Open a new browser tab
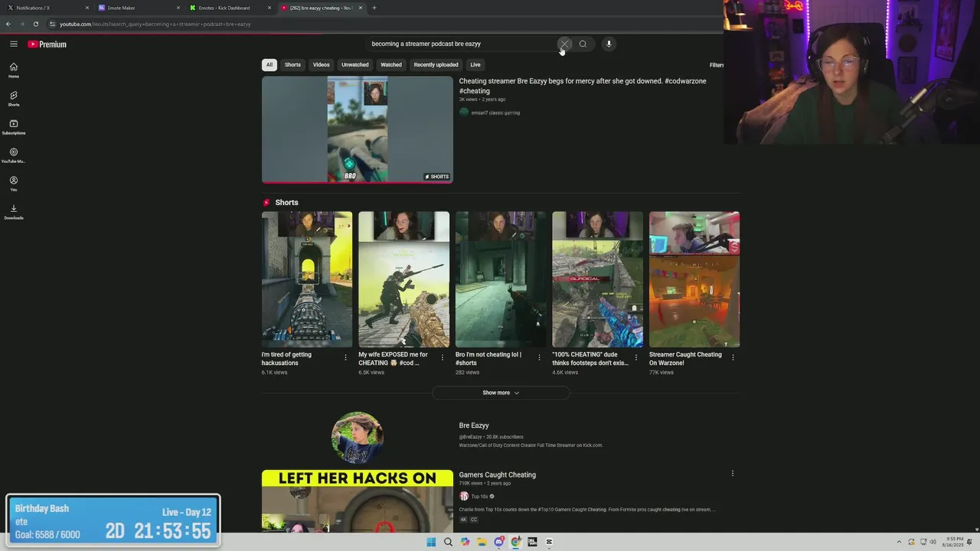Image resolution: width=980 pixels, height=551 pixels. [374, 8]
